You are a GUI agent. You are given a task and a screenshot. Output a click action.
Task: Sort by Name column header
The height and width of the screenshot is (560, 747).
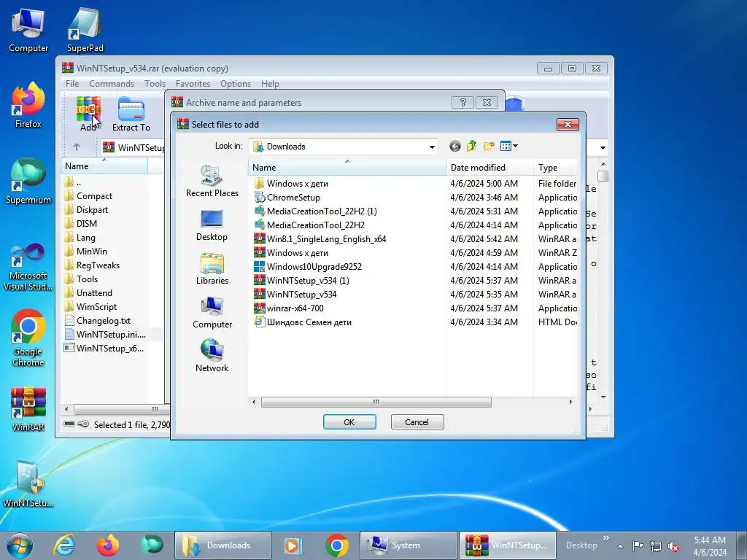347,168
